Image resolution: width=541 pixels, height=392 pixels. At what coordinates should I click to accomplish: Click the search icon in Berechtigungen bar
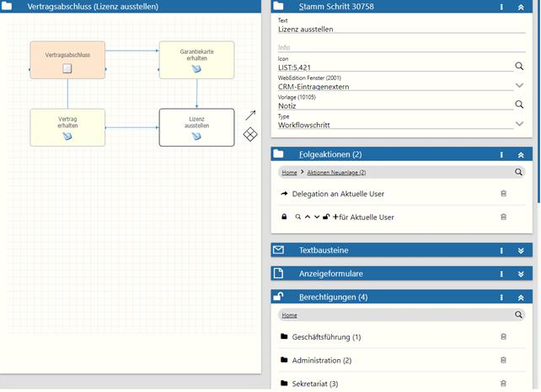click(x=519, y=315)
